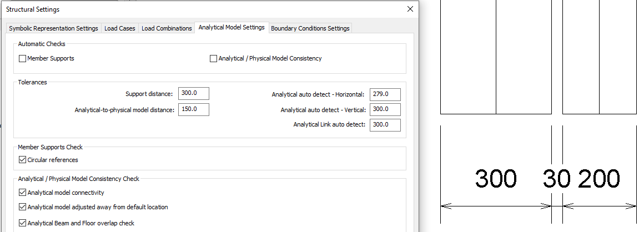Click the 30 dimension text in the drawing
The image size is (644, 232).
[x=556, y=179]
